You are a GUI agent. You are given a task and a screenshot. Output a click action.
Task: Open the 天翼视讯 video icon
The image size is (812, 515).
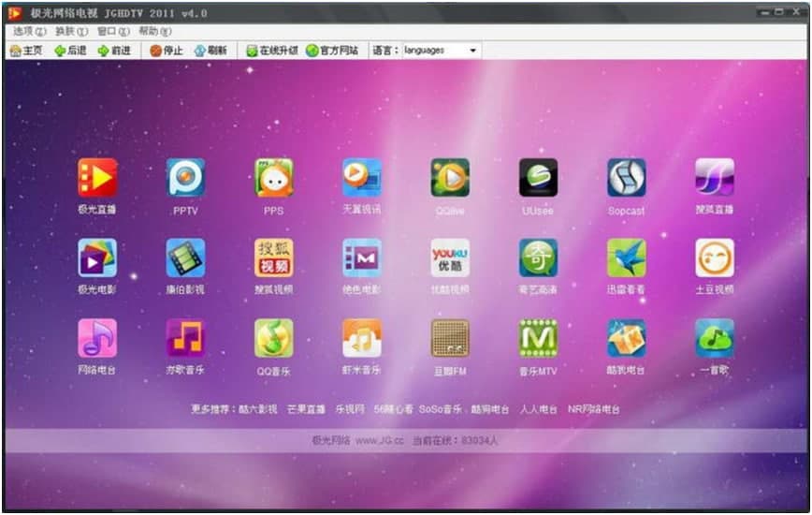click(362, 178)
